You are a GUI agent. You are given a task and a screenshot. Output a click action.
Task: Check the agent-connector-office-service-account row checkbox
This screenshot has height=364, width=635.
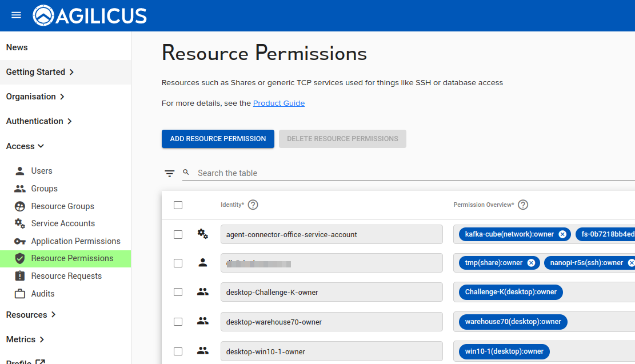(x=178, y=234)
